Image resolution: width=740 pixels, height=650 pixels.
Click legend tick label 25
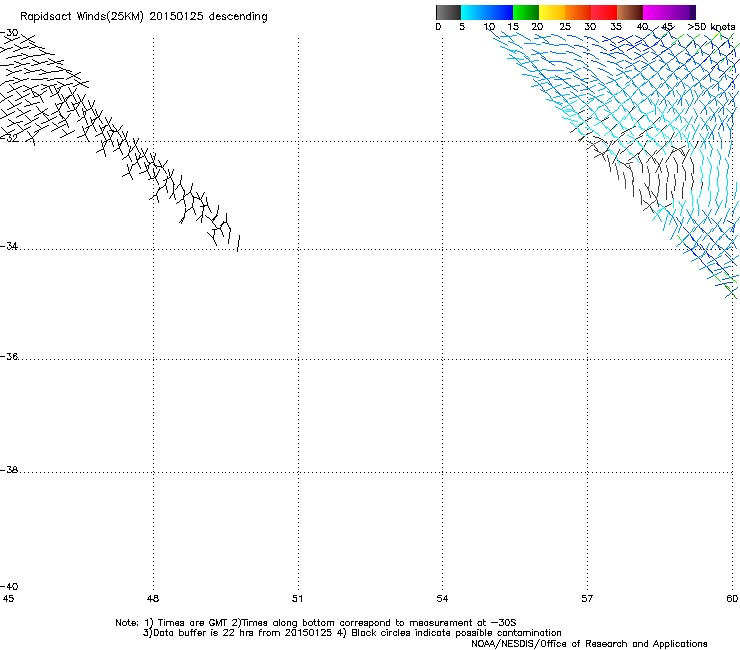point(565,27)
